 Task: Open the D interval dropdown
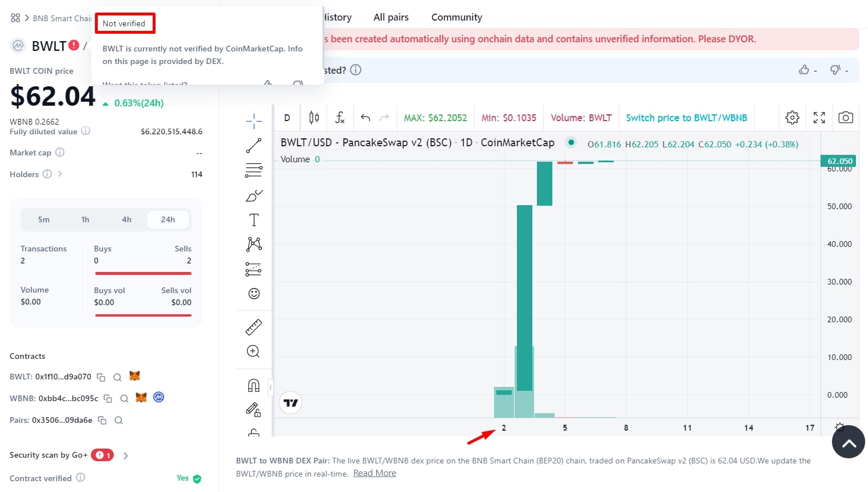287,118
